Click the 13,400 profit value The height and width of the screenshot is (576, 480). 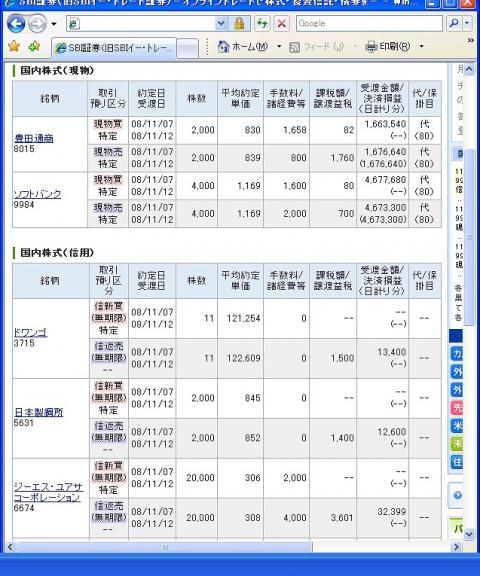(392, 352)
